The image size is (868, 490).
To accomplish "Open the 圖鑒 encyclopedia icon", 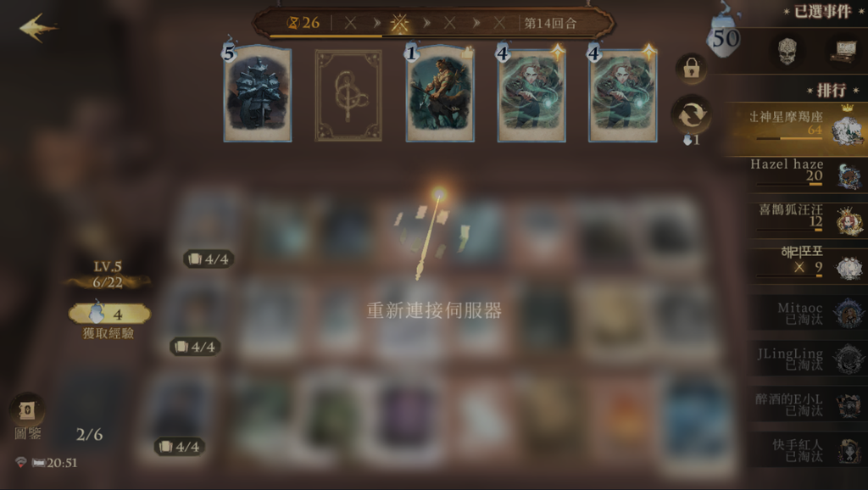I will pos(27,410).
